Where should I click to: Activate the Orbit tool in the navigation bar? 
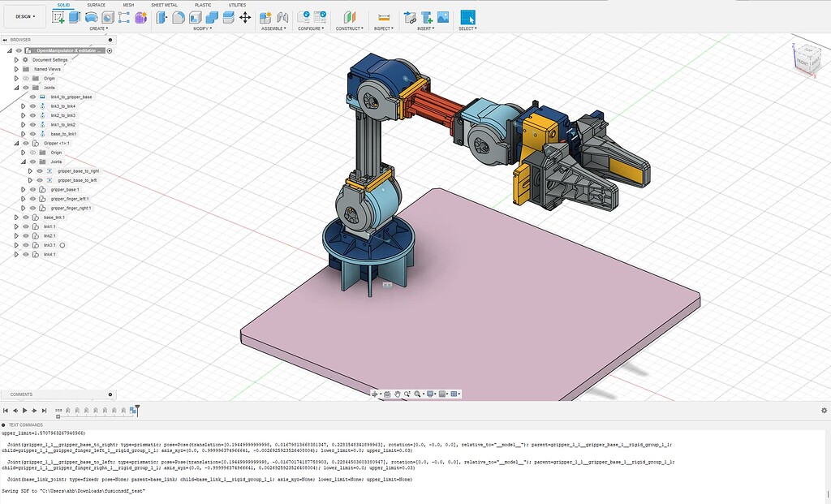click(375, 394)
